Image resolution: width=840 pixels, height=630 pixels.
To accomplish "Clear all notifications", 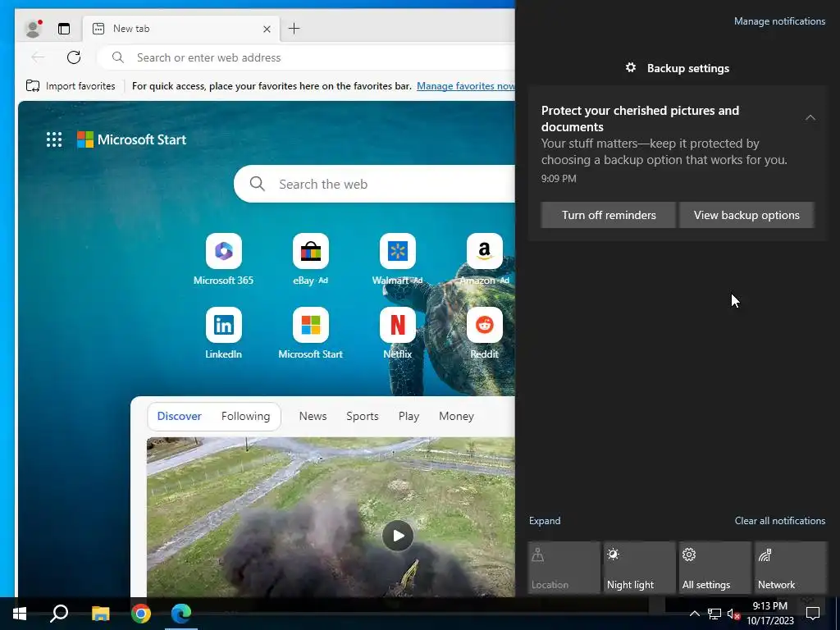I will 779,521.
